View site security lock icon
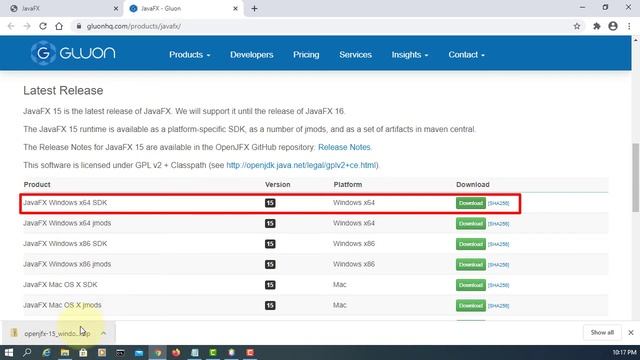This screenshot has height=360, width=640. 79,26
